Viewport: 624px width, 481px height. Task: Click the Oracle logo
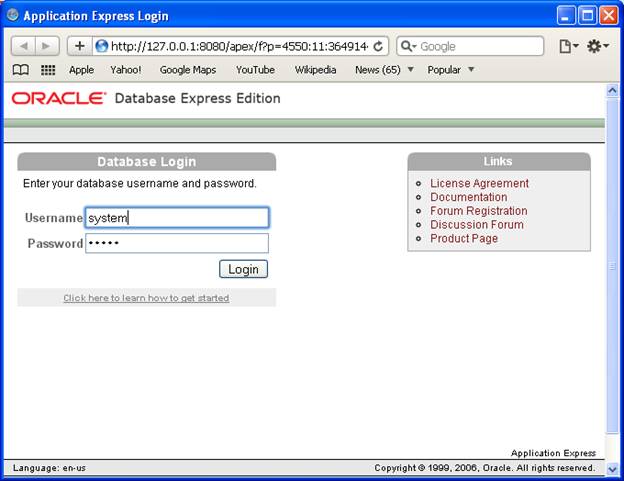(x=59, y=98)
